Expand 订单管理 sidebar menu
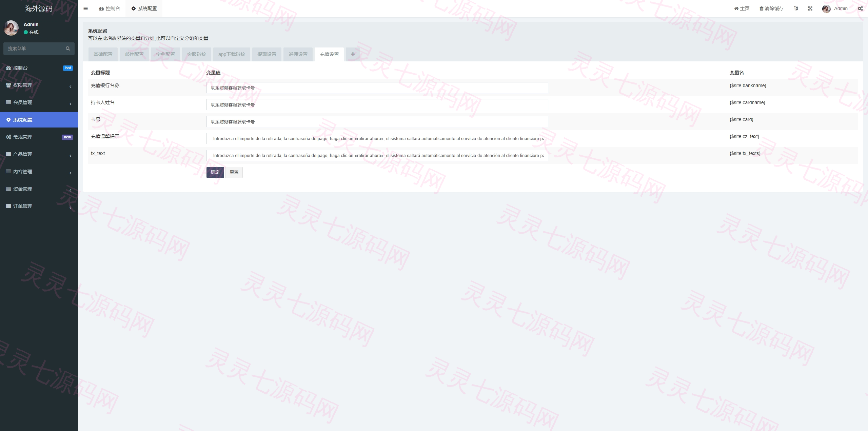 click(39, 206)
